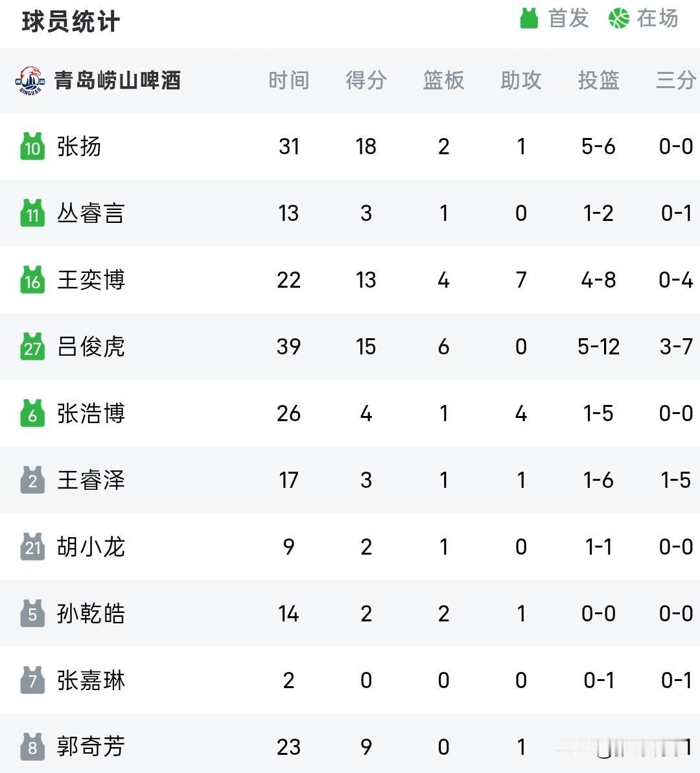
Task: Click the green number 10 jersey icon
Action: [32, 146]
